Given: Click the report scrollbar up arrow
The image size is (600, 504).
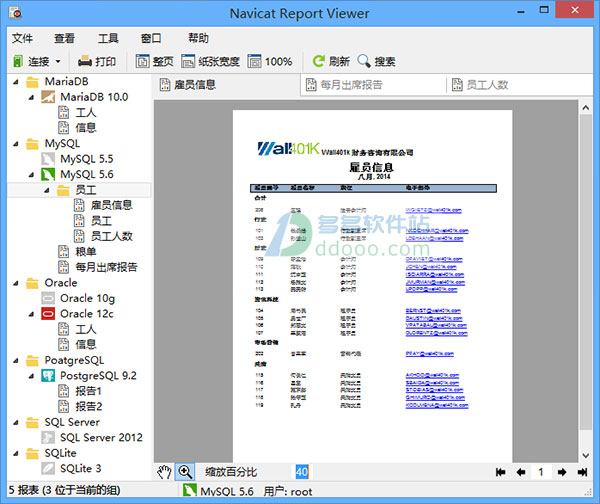Looking at the screenshot, I should [x=585, y=108].
